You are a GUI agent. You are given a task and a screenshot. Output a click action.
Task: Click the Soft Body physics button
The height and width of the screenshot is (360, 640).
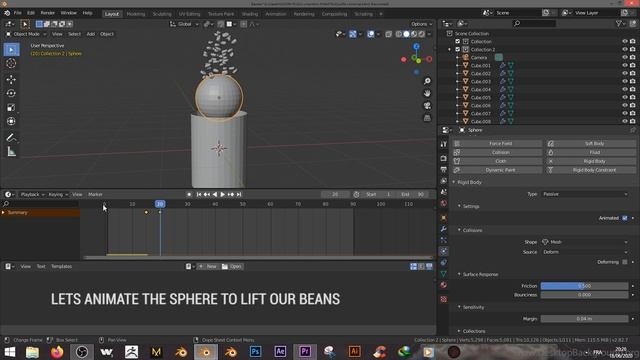[591, 144]
